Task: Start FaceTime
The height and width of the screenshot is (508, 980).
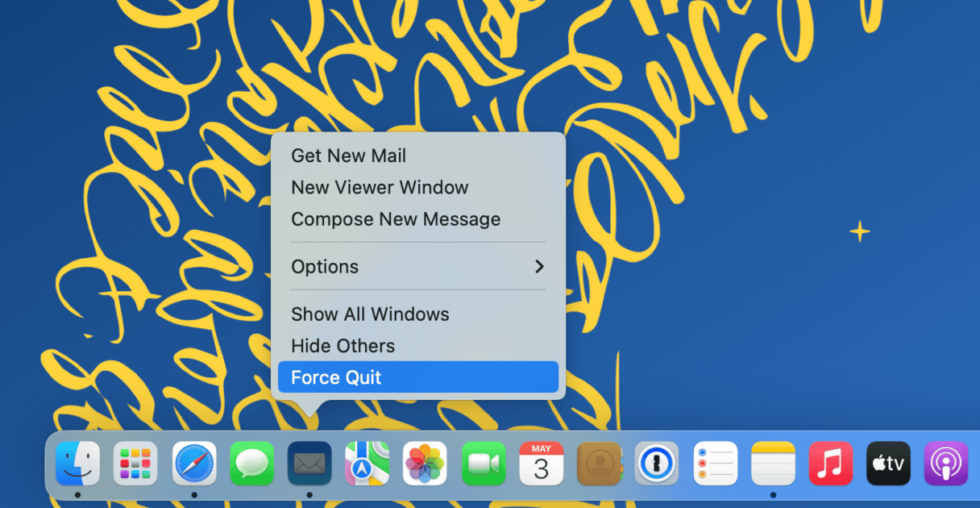Action: tap(483, 464)
